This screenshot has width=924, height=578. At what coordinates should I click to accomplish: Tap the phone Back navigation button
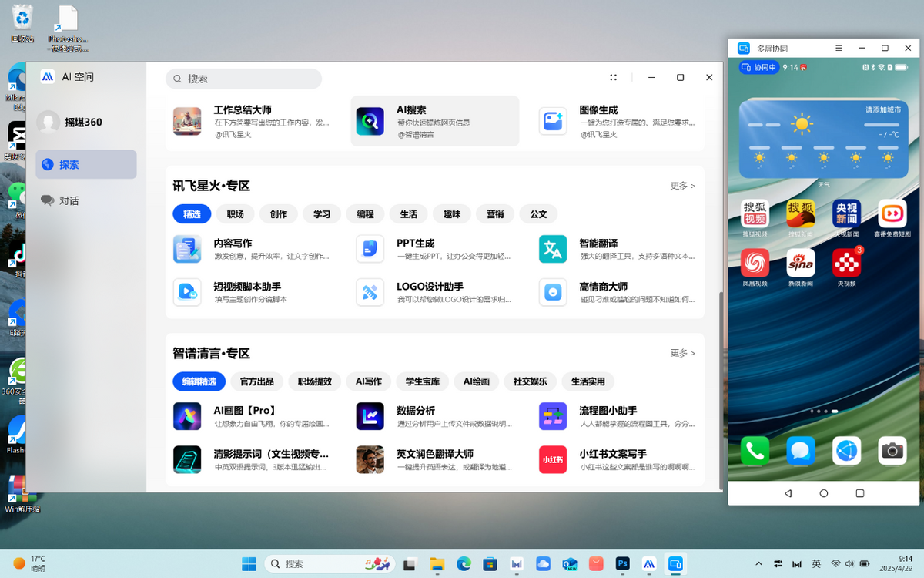pyautogui.click(x=788, y=493)
